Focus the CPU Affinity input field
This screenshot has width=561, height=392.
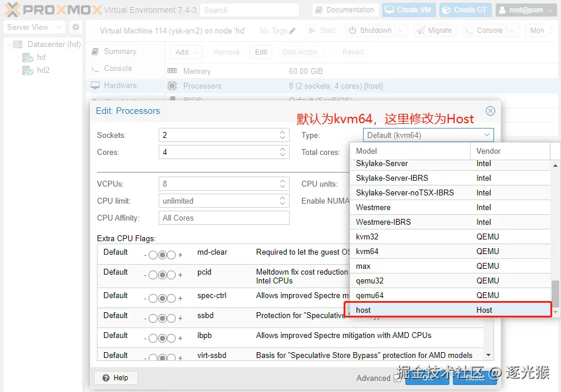224,218
